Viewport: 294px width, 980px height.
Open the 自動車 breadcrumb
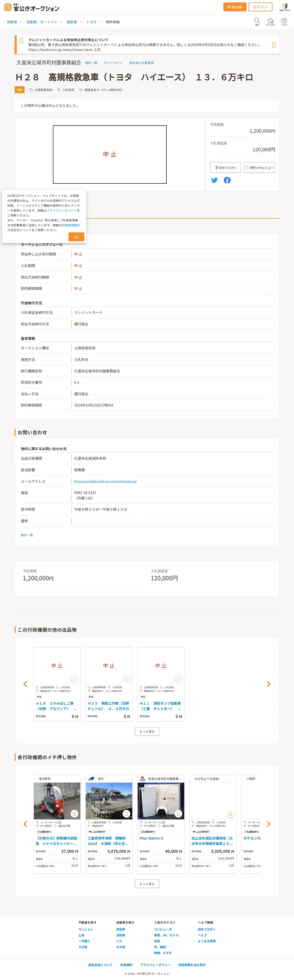(x=12, y=22)
